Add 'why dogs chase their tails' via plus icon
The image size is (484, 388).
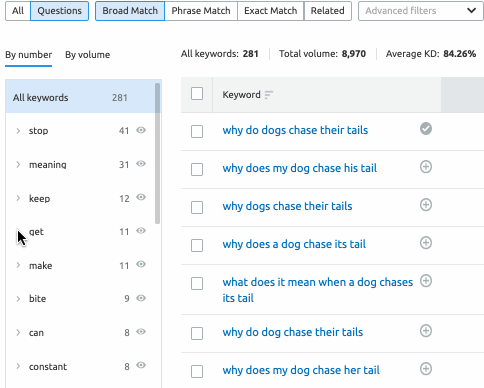pos(426,205)
